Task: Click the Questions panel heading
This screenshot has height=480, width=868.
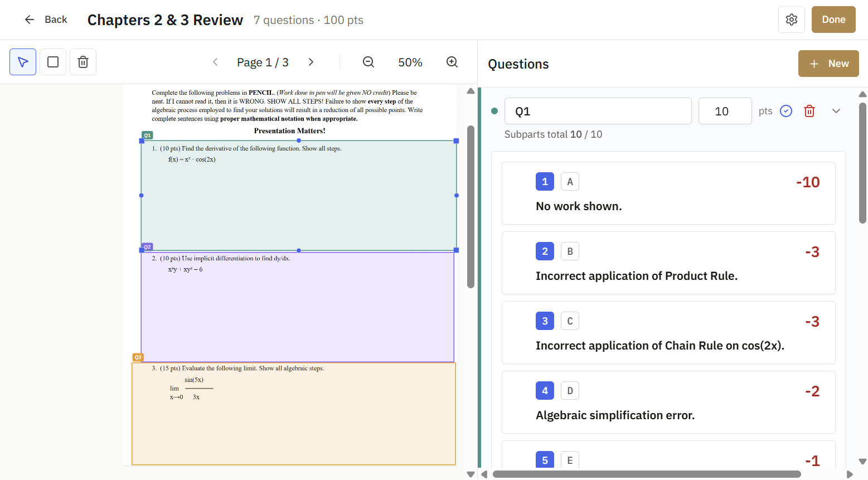Action: point(518,64)
